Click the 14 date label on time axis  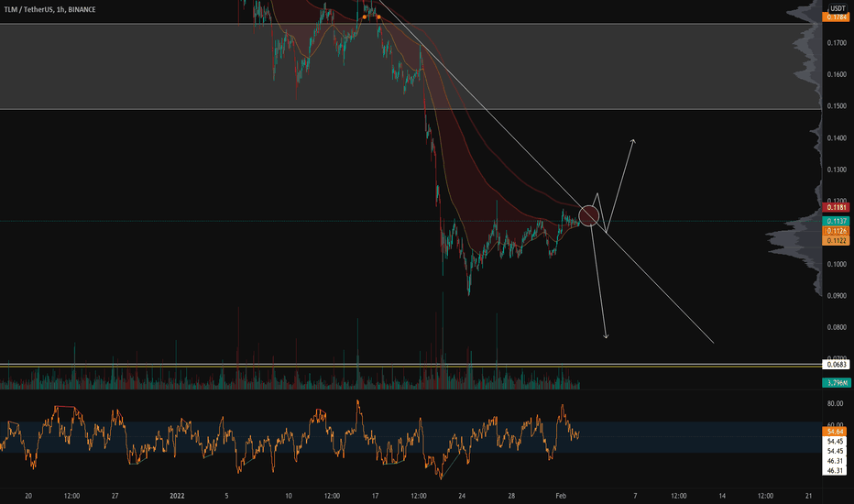[x=722, y=496]
